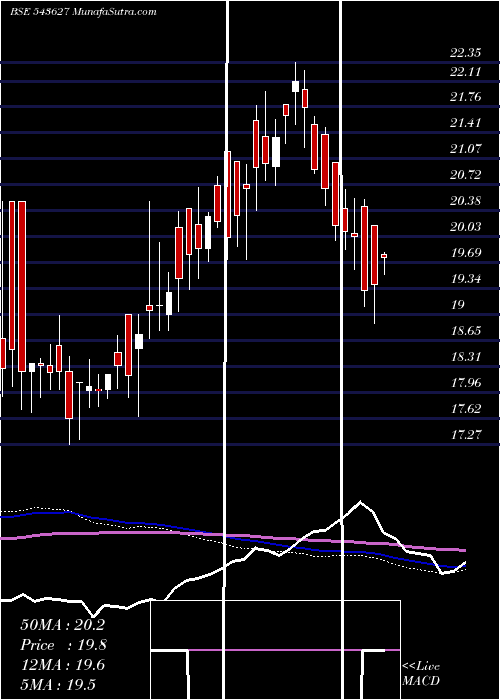This screenshot has width=500, height=700.
Task: Click the 19.34 price axis label
Action: [x=466, y=279]
